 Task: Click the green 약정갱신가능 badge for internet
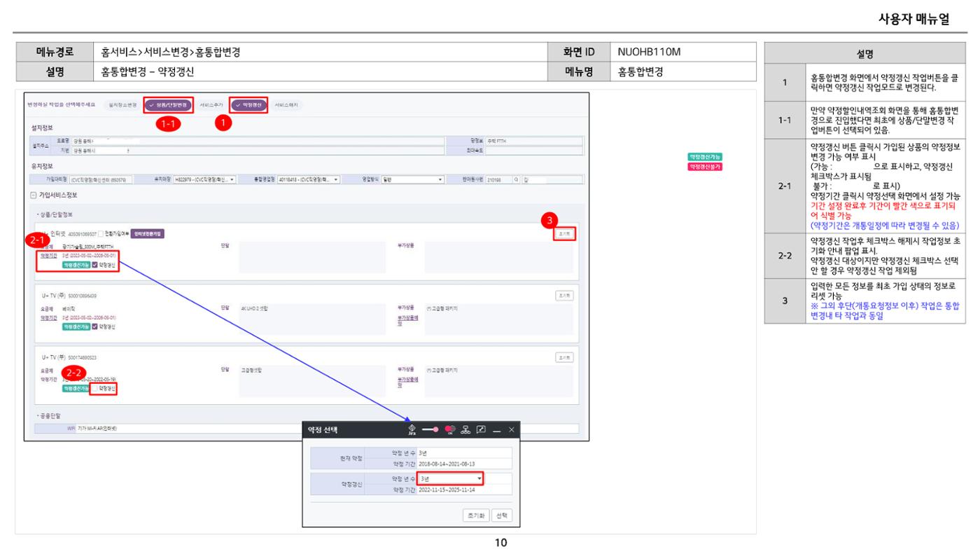(76, 265)
